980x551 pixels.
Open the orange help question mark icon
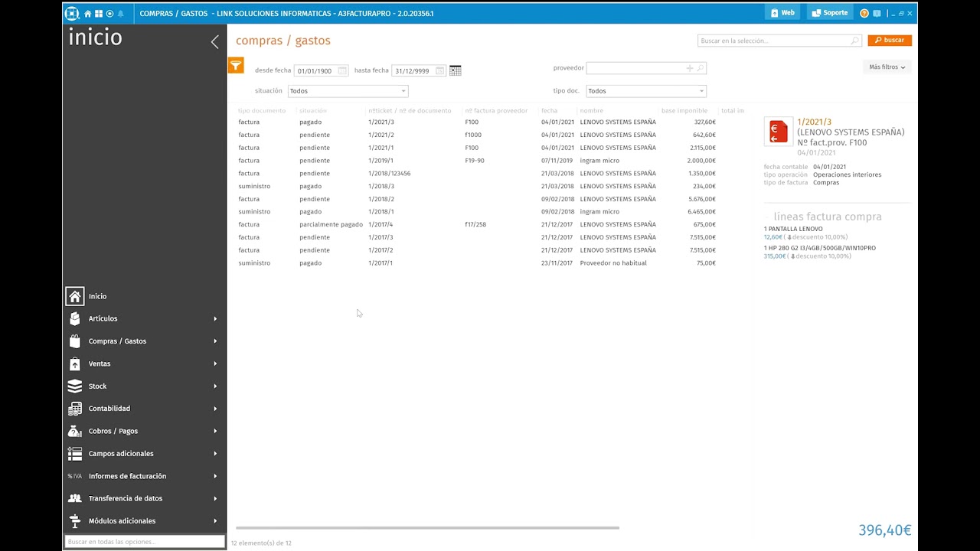(x=864, y=13)
